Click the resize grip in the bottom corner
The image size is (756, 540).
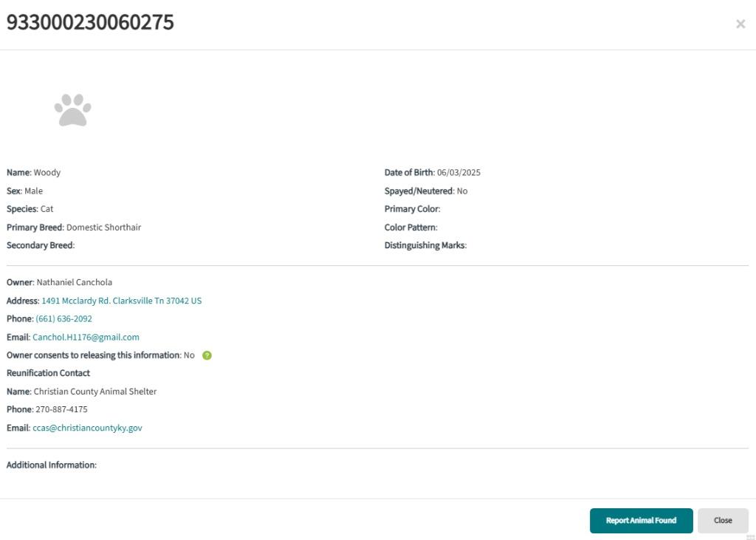click(x=750, y=537)
